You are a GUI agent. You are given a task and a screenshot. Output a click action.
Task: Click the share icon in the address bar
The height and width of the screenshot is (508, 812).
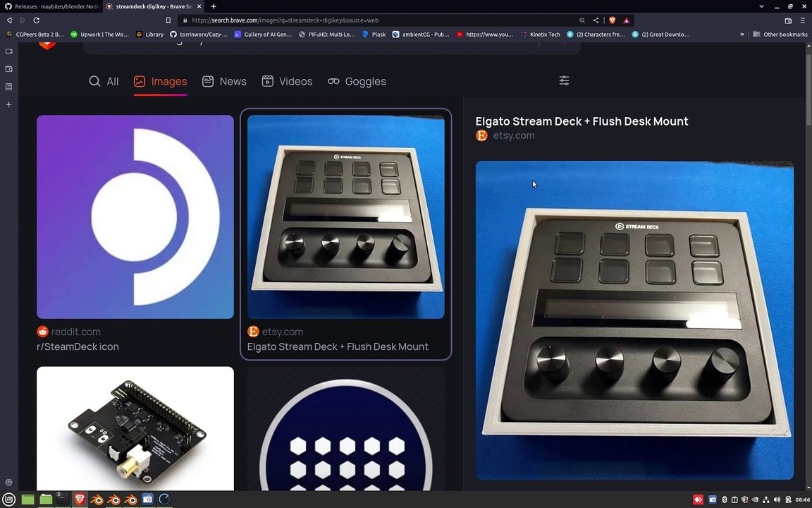(596, 20)
